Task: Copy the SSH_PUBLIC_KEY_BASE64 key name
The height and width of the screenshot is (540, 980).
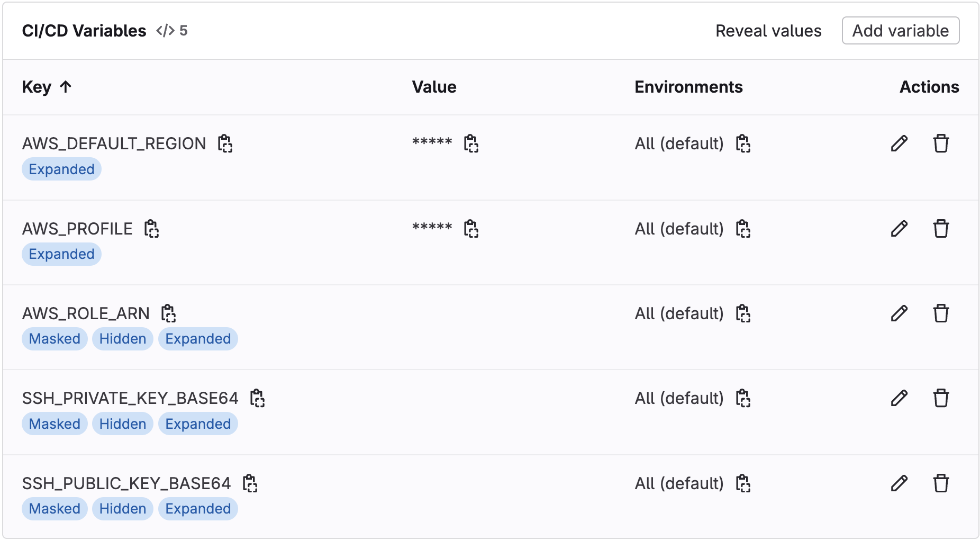Action: point(250,483)
